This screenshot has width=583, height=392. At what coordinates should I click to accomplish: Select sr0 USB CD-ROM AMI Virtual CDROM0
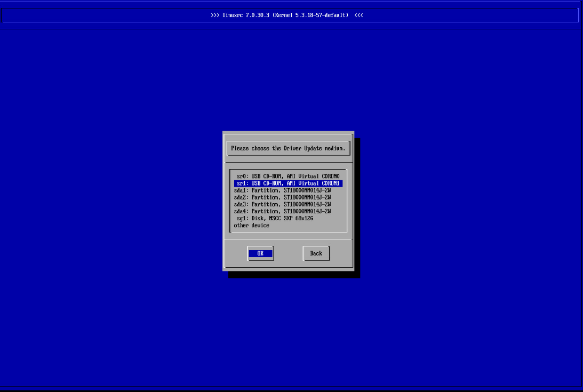288,177
